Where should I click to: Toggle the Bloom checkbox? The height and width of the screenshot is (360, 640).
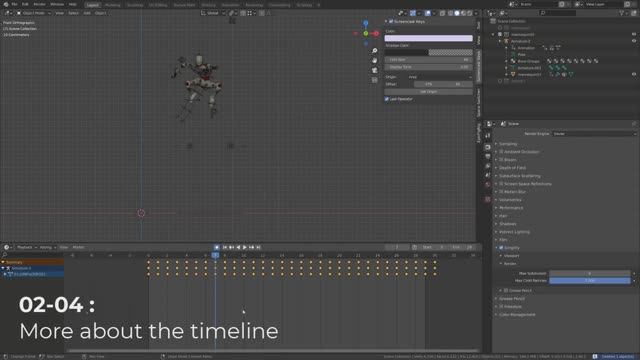(x=502, y=160)
